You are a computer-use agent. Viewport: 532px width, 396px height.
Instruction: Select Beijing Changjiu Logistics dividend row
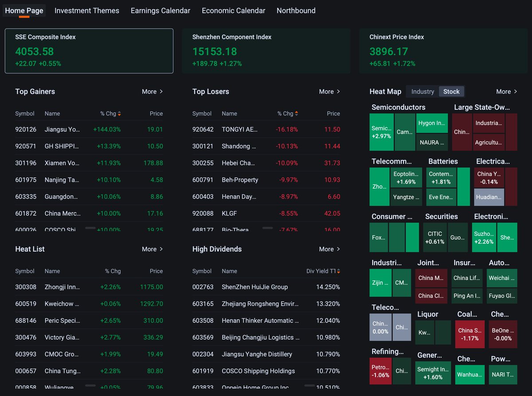tap(266, 338)
